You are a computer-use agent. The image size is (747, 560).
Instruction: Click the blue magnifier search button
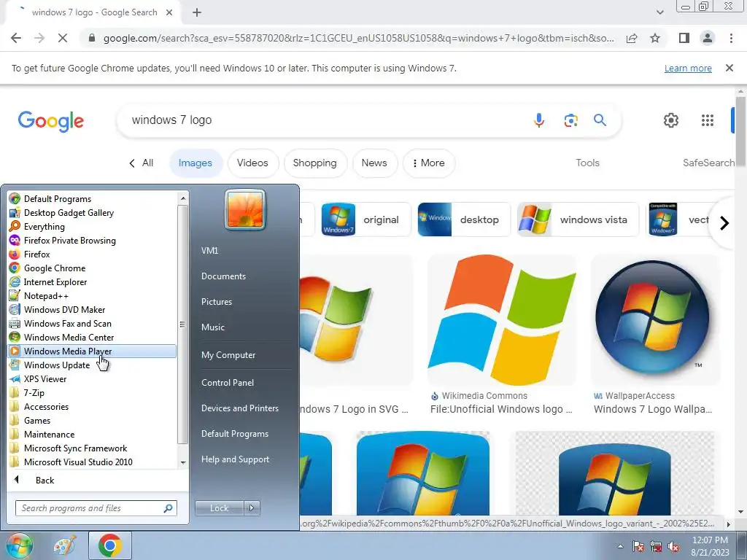(600, 120)
